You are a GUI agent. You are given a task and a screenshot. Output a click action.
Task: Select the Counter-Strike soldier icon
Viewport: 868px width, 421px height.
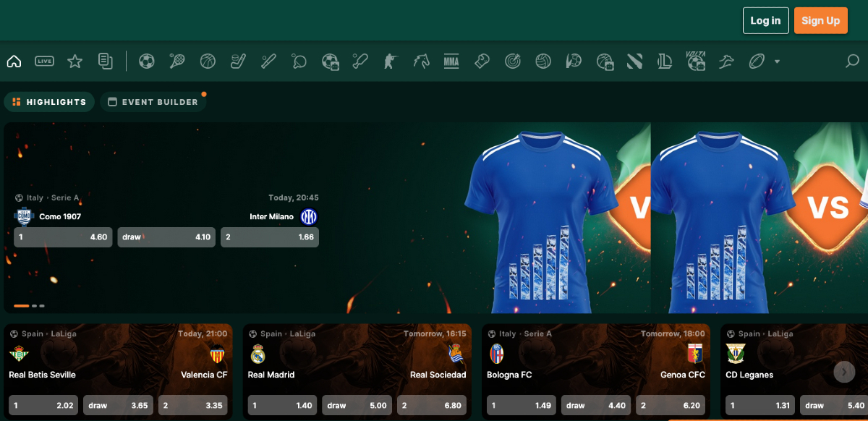tap(391, 61)
